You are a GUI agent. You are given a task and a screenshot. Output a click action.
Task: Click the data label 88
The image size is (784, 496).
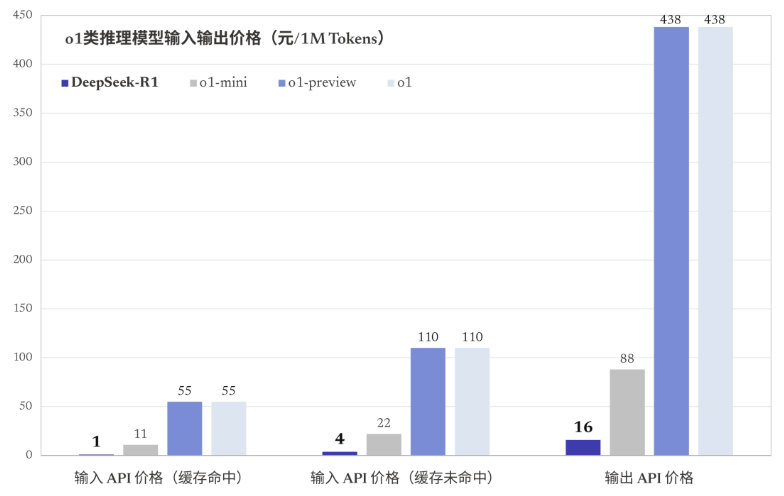coord(627,358)
